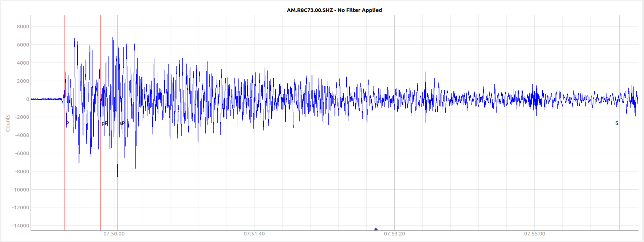Click the Counts y-axis label
The height and width of the screenshot is (242, 644).
(x=8, y=123)
